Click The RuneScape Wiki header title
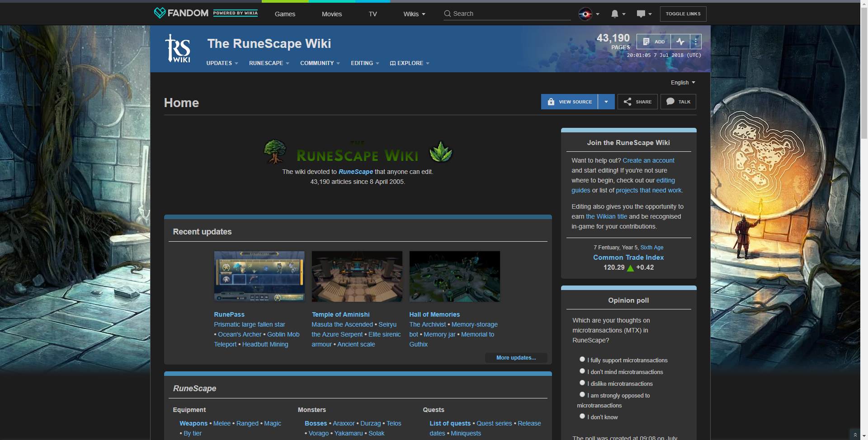This screenshot has height=440, width=868. click(x=269, y=43)
